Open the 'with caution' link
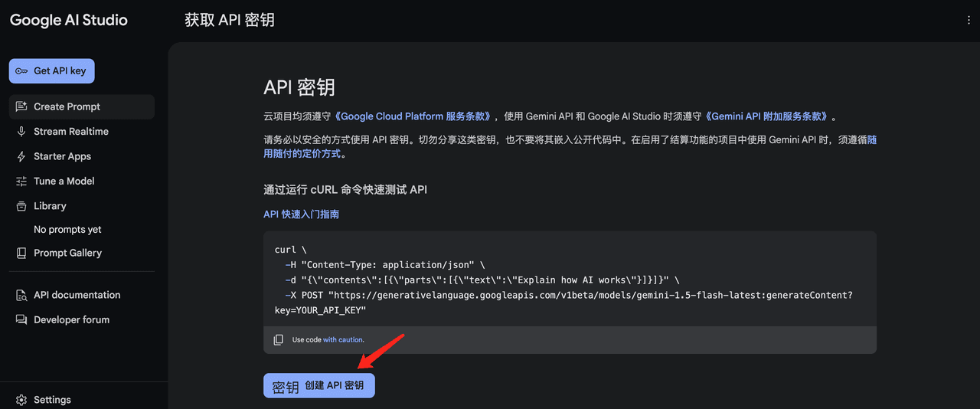 click(342, 339)
